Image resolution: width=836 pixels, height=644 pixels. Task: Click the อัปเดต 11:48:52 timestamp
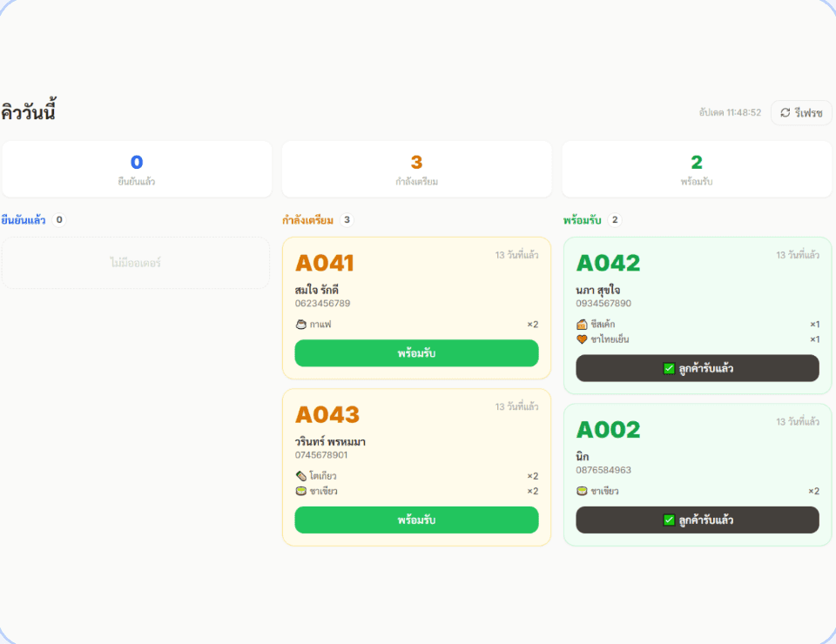pyautogui.click(x=730, y=113)
